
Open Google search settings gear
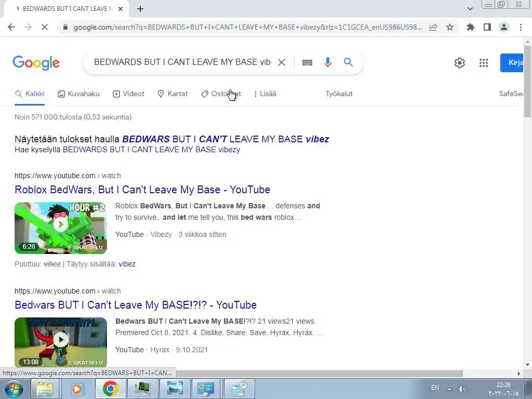point(459,63)
